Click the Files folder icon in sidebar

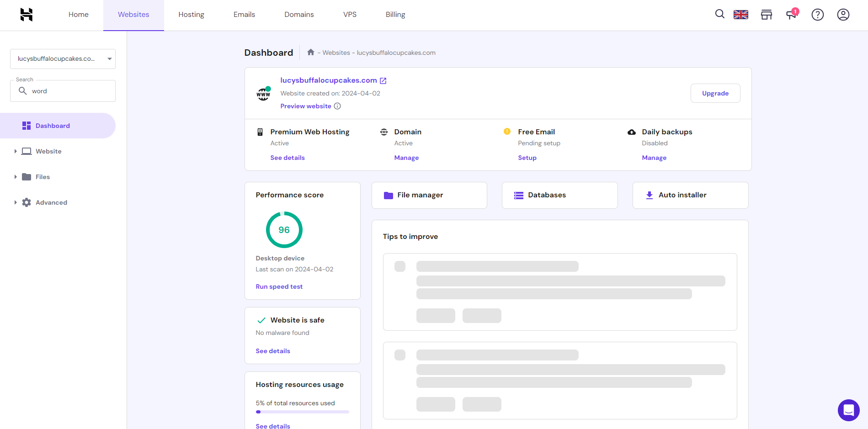(27, 177)
